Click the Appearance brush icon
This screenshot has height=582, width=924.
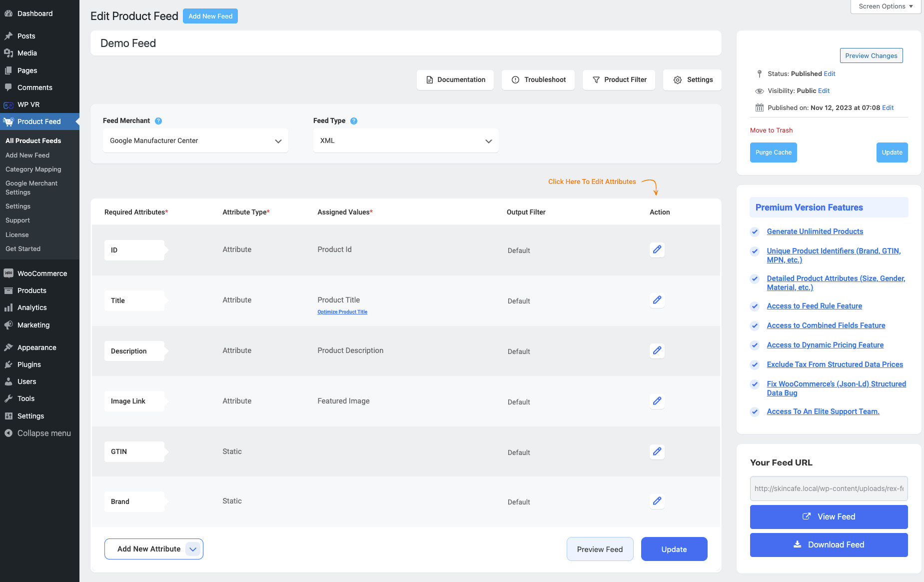click(x=8, y=347)
